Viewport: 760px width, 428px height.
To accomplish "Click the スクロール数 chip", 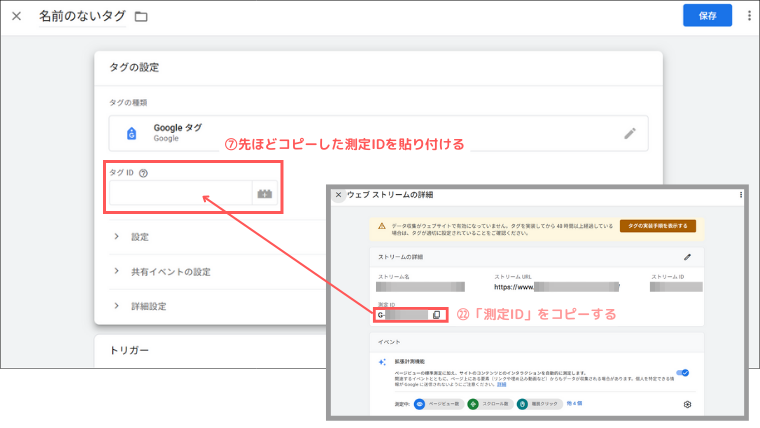I will pyautogui.click(x=490, y=404).
